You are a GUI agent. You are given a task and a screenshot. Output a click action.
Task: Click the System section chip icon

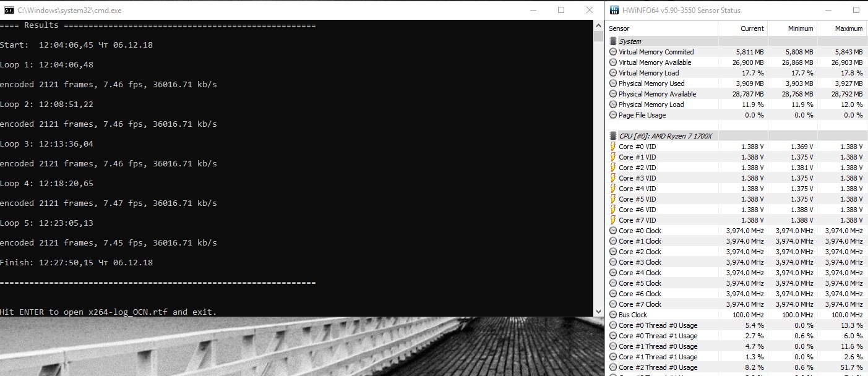[x=613, y=41]
